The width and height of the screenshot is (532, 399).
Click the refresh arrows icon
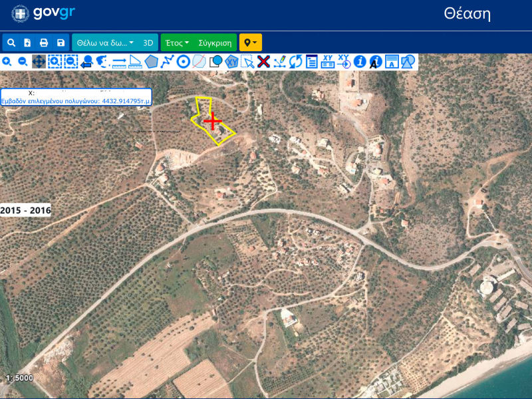(295, 62)
